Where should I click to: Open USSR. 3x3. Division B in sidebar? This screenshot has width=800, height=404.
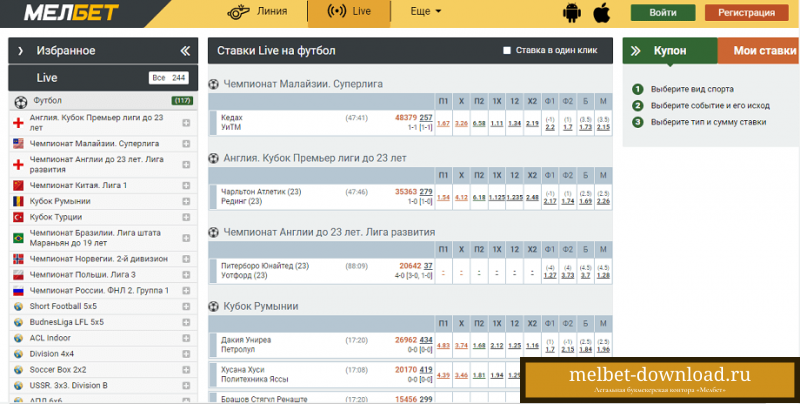coord(68,386)
